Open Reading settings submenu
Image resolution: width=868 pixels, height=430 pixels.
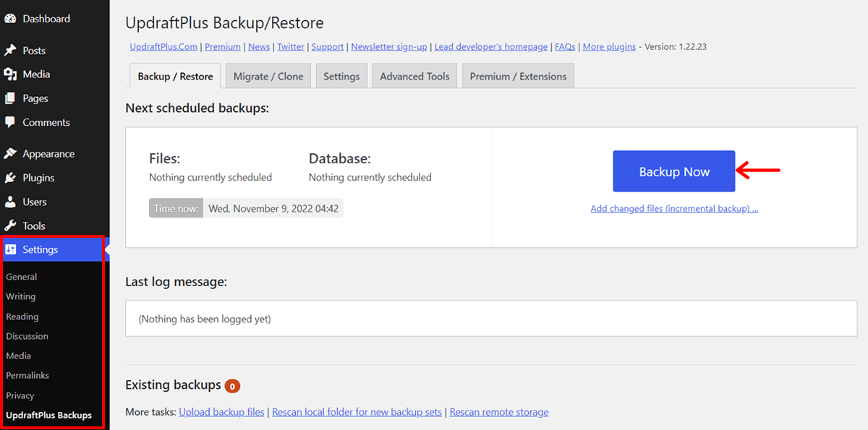click(x=22, y=317)
